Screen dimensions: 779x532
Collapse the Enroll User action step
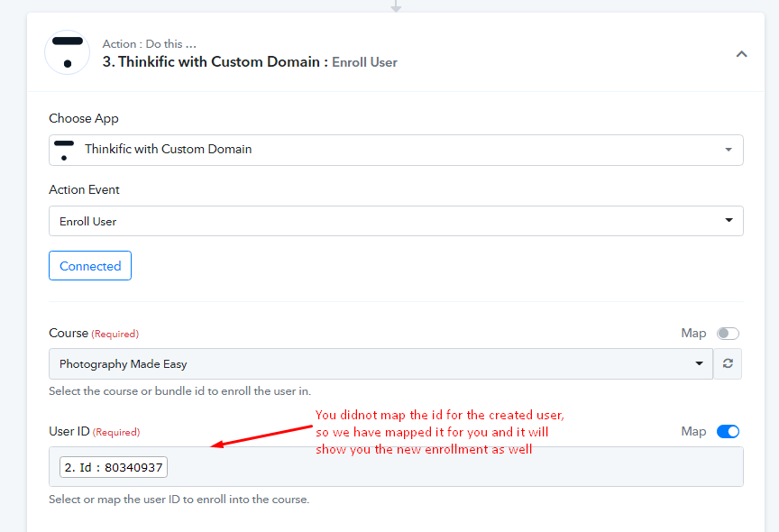point(741,53)
